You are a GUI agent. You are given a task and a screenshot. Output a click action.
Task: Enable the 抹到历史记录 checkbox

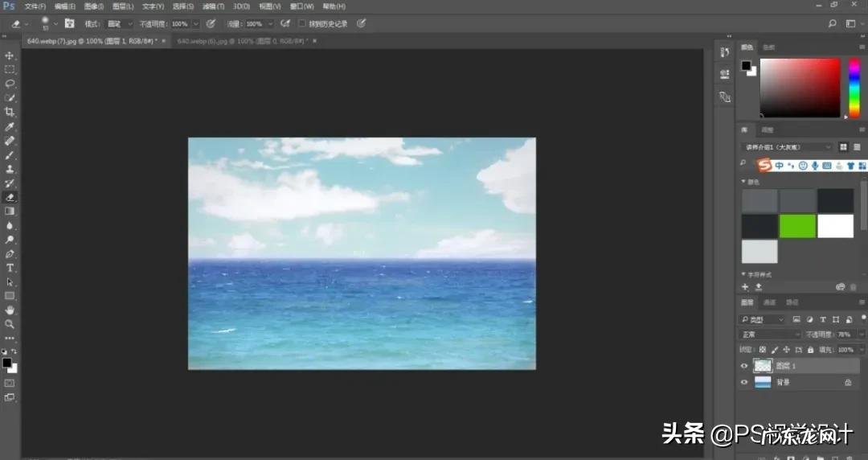302,24
